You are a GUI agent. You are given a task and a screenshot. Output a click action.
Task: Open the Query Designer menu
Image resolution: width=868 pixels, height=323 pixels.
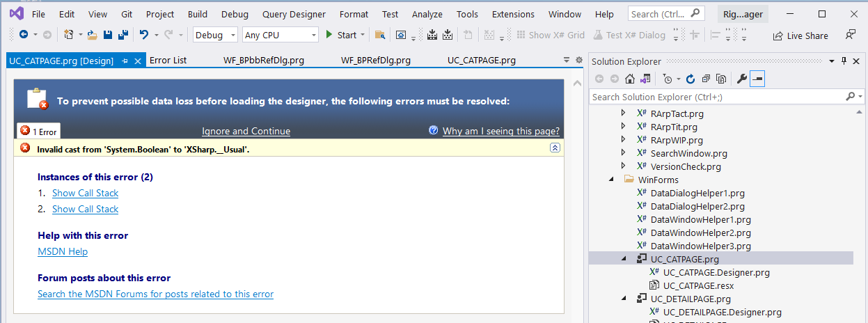294,14
